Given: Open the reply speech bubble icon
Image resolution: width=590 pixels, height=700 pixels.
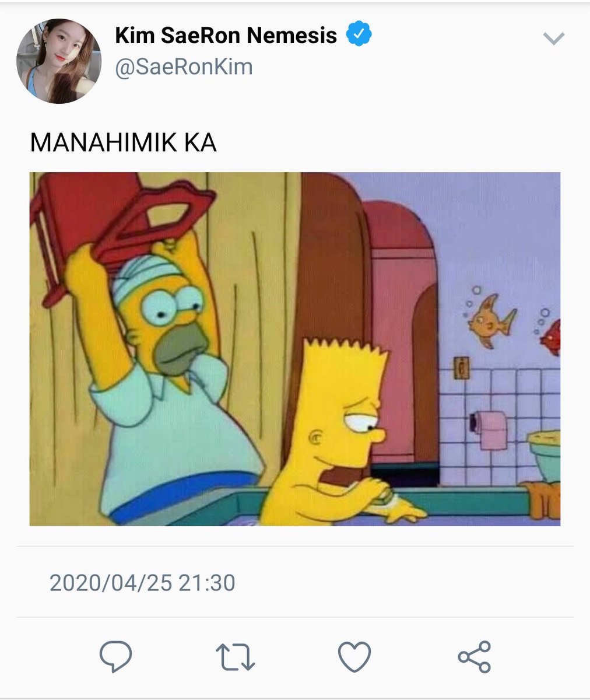Looking at the screenshot, I should (115, 656).
